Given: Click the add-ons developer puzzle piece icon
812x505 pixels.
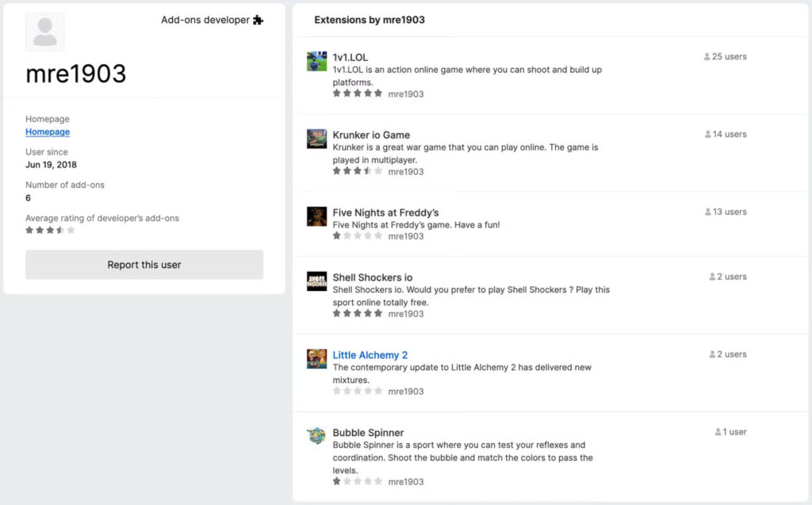Looking at the screenshot, I should [258, 21].
